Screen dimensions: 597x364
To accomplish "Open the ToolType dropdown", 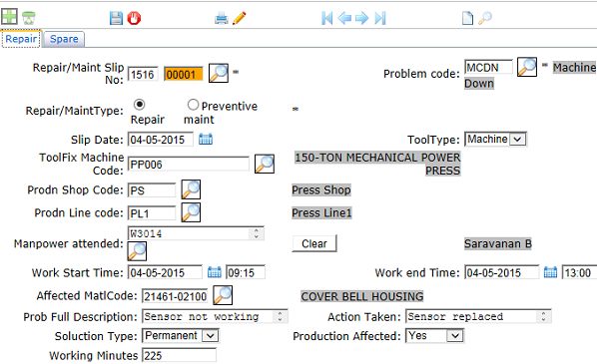I will [495, 140].
